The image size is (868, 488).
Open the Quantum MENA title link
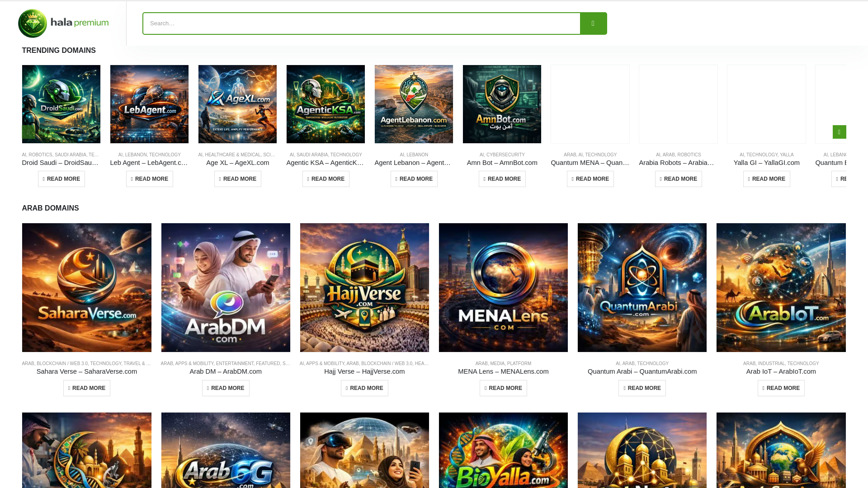tap(590, 163)
